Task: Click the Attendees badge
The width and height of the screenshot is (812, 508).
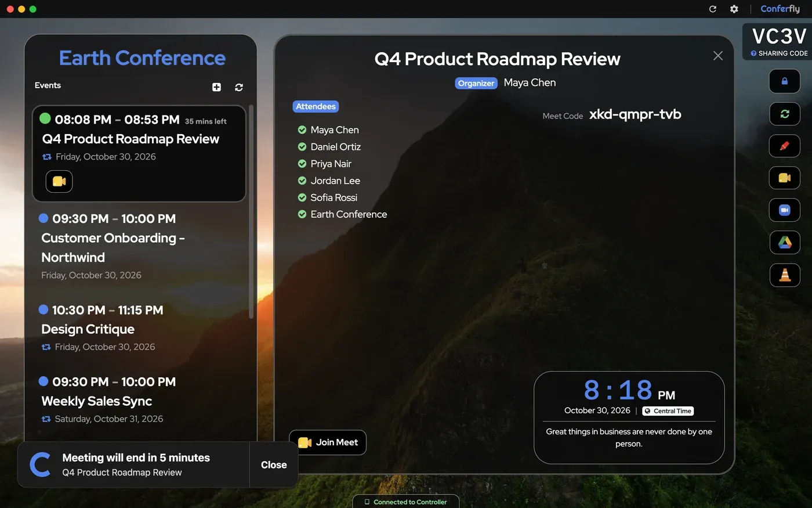Action: [x=316, y=106]
